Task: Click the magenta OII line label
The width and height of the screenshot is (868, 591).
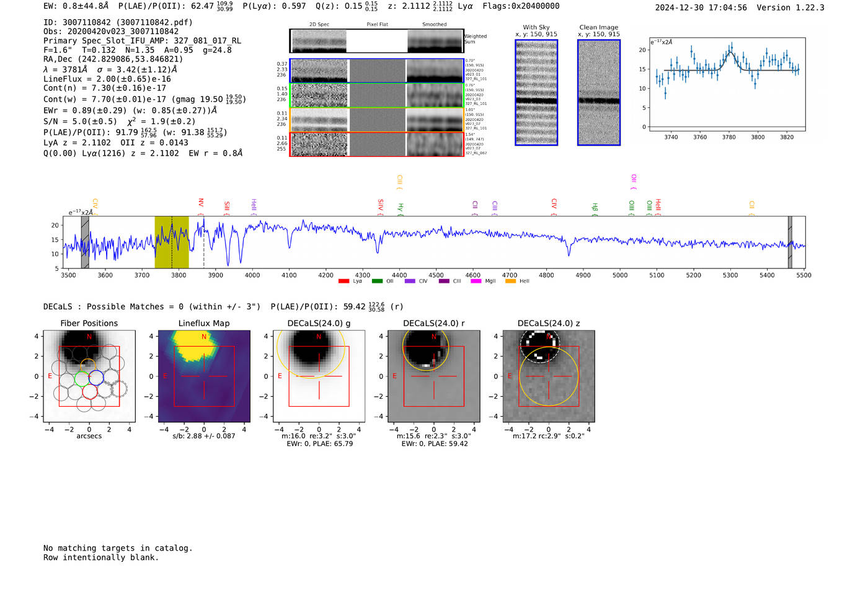Action: [x=634, y=180]
